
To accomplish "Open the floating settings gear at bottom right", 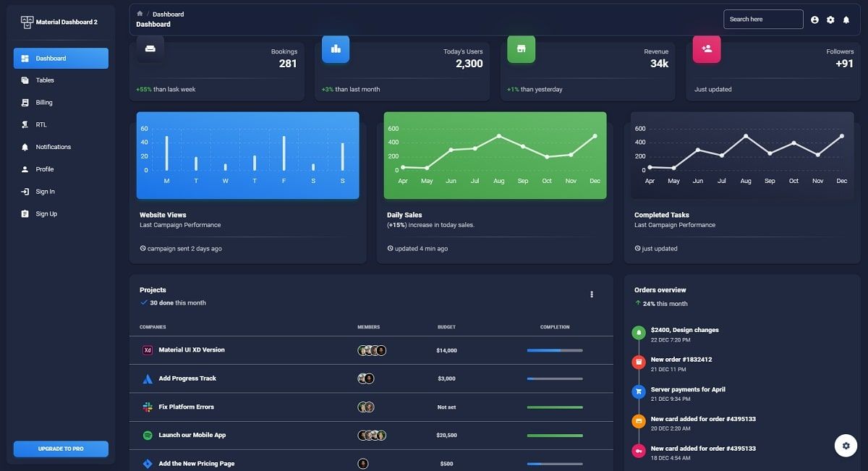I will pyautogui.click(x=846, y=446).
